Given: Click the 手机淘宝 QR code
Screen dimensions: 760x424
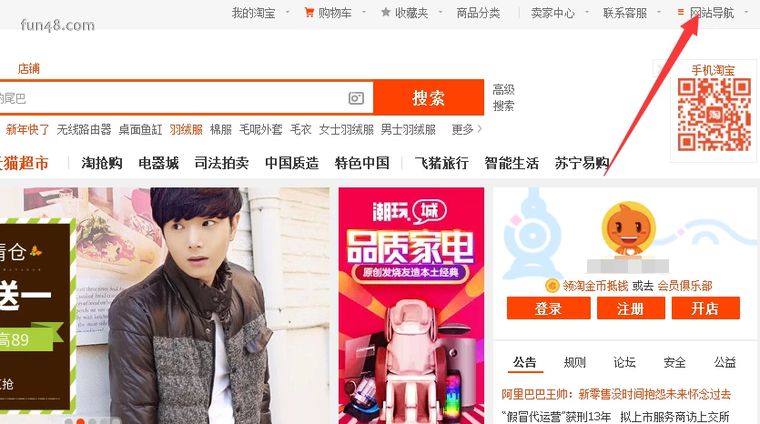Looking at the screenshot, I should [714, 115].
